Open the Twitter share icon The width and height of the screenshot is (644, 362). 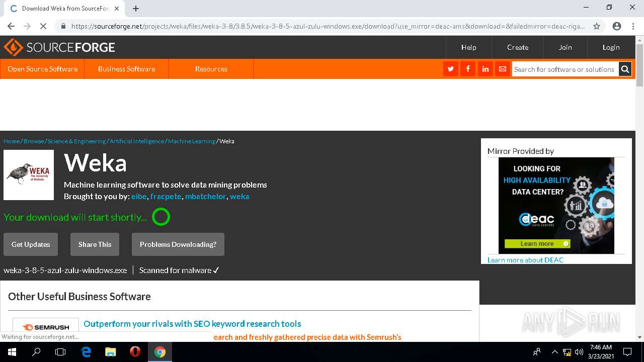(451, 69)
